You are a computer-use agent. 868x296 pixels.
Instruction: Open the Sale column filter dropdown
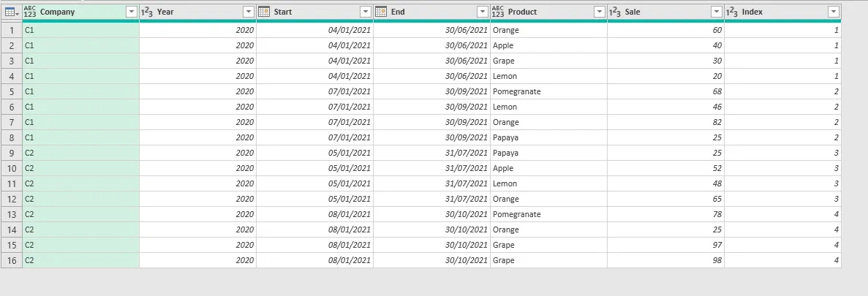(717, 12)
